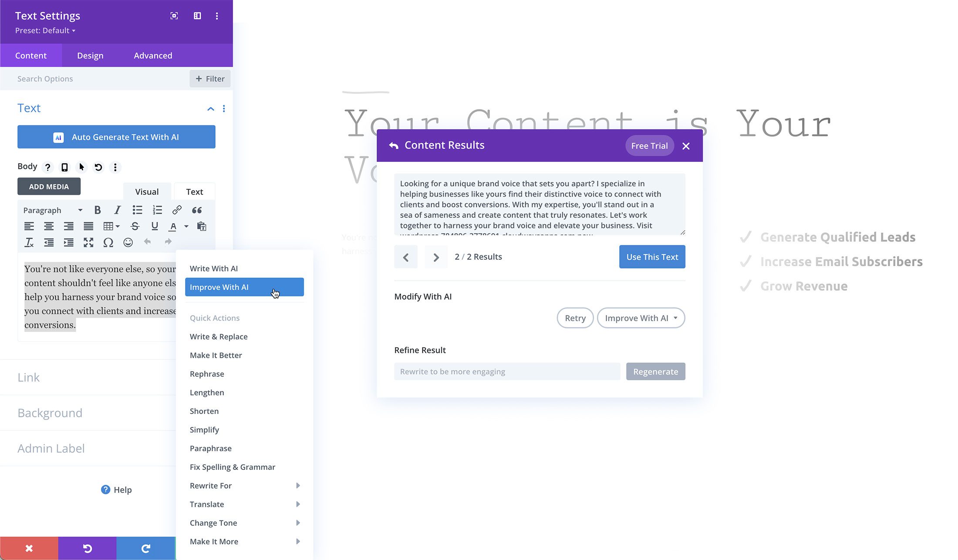Click the Bold formatting icon
This screenshot has width=958, height=560.
(97, 210)
